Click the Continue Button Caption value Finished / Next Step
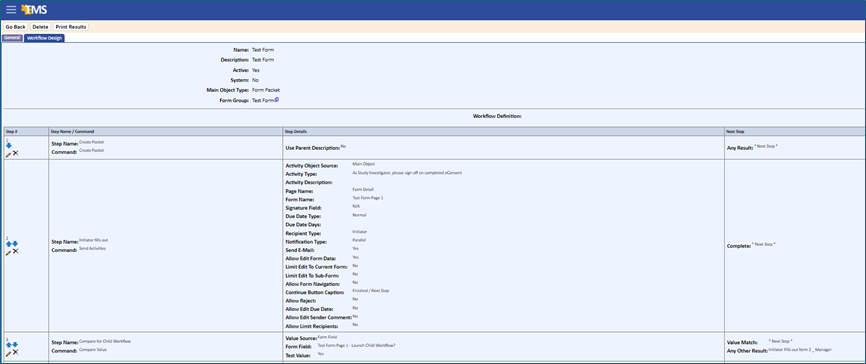Viewport: 866px width, 364px height. pyautogui.click(x=371, y=291)
